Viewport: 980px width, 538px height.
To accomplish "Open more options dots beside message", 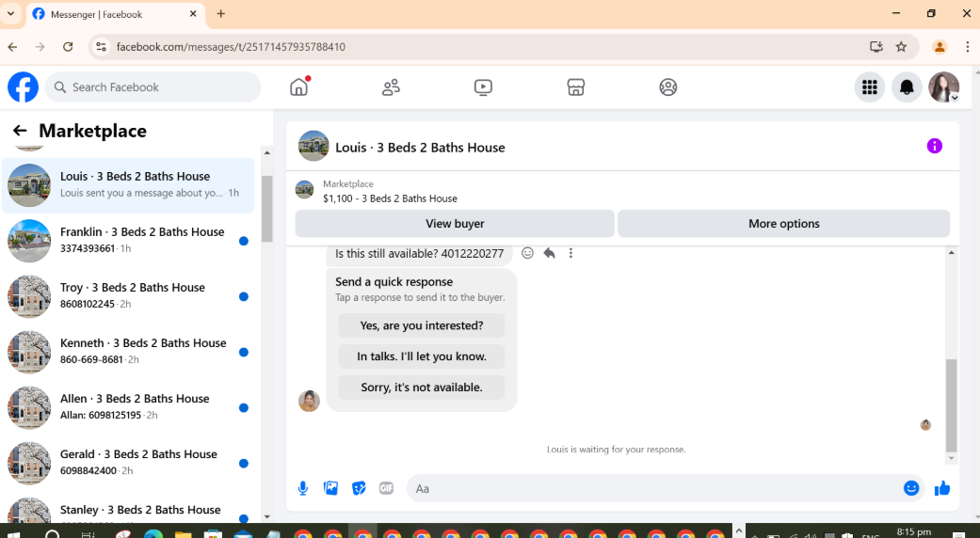I will click(570, 253).
